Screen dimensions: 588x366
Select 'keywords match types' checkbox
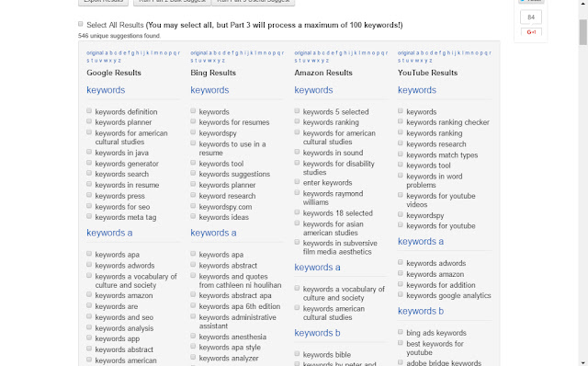pos(401,154)
